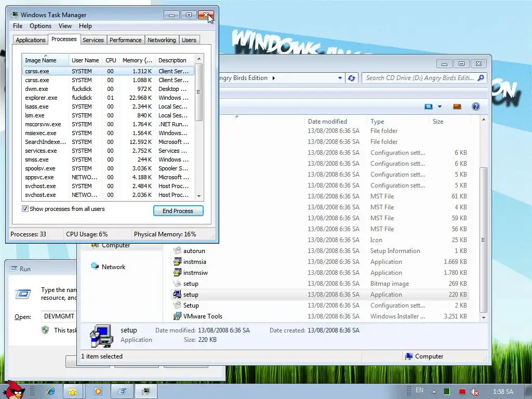
Task: Switch to the Users tab
Action: pos(189,40)
